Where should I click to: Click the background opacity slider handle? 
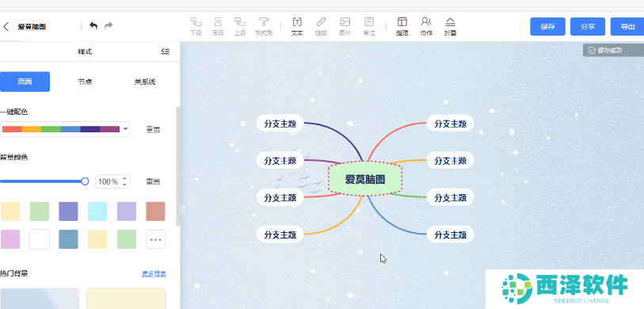85,181
